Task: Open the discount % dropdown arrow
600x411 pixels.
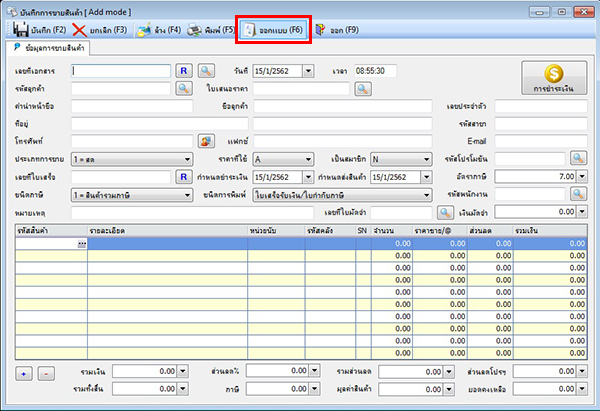Action: (315, 370)
